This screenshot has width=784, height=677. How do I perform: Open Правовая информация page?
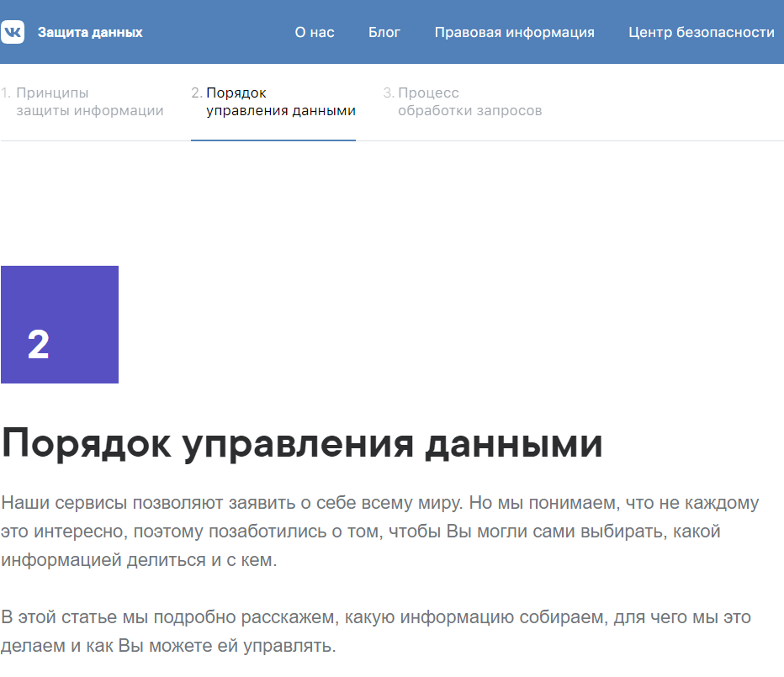[x=515, y=33]
